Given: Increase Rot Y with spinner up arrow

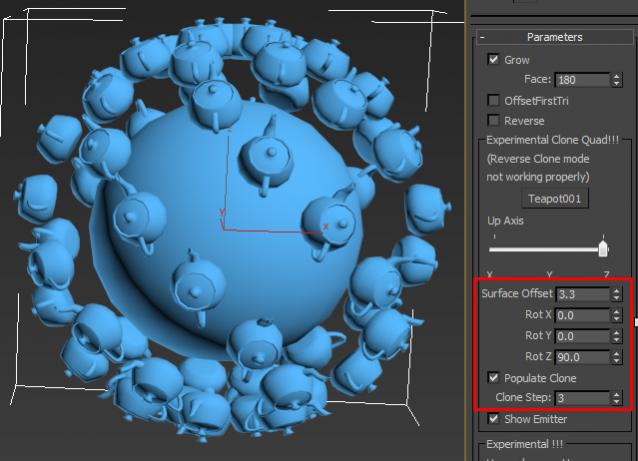Looking at the screenshot, I should coord(616,333).
